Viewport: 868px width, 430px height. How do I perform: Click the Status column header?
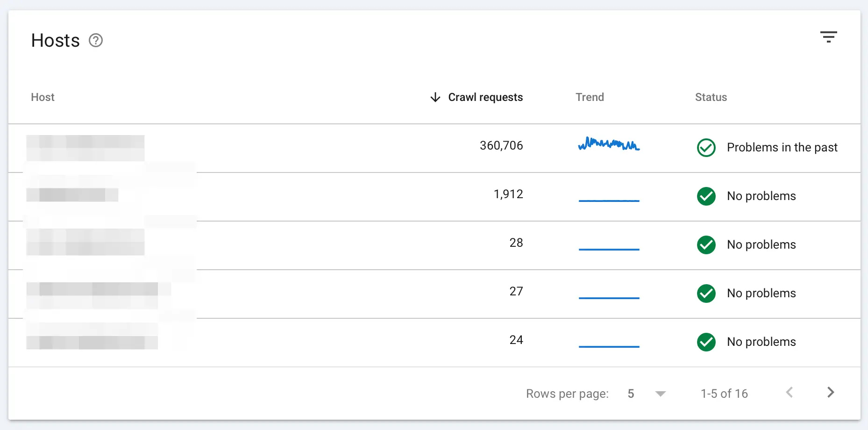(711, 97)
